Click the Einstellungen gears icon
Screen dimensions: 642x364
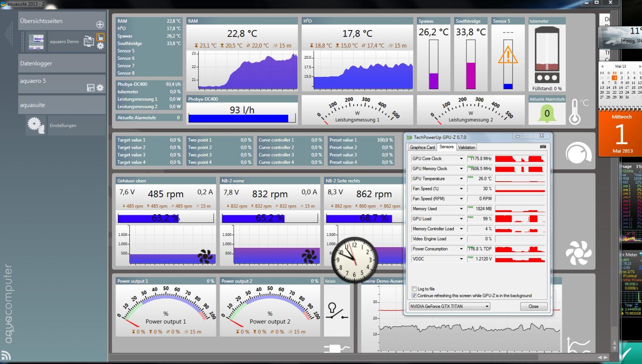pyautogui.click(x=36, y=125)
